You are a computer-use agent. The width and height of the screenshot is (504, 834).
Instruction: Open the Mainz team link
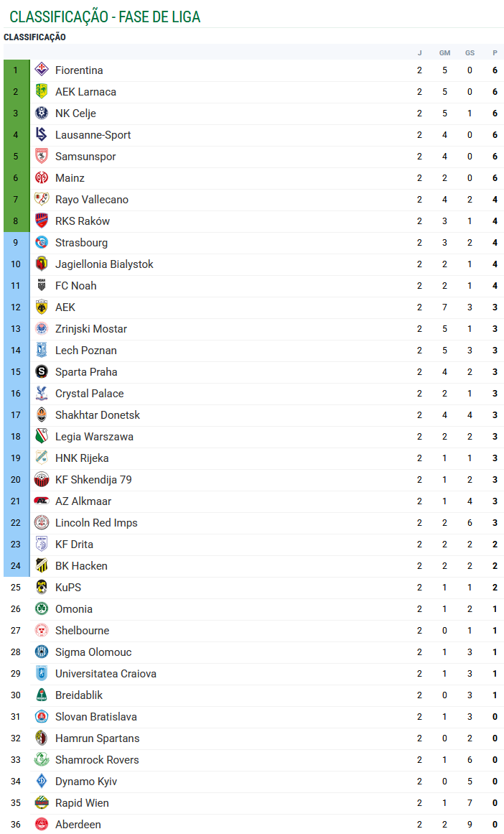pos(70,178)
